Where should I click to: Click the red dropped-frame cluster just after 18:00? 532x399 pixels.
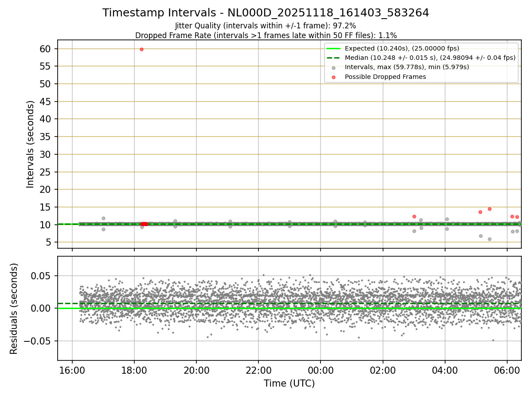pos(144,224)
